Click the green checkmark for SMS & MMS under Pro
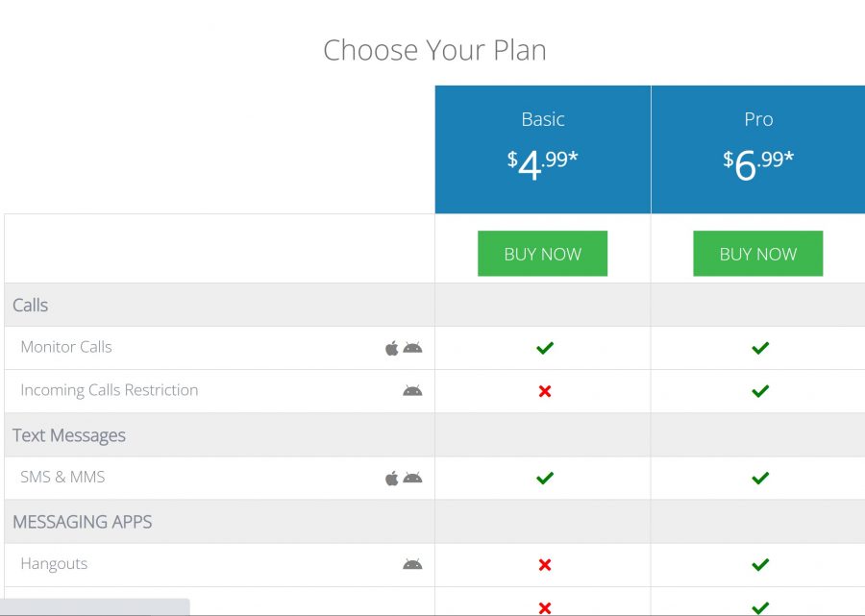 point(758,478)
